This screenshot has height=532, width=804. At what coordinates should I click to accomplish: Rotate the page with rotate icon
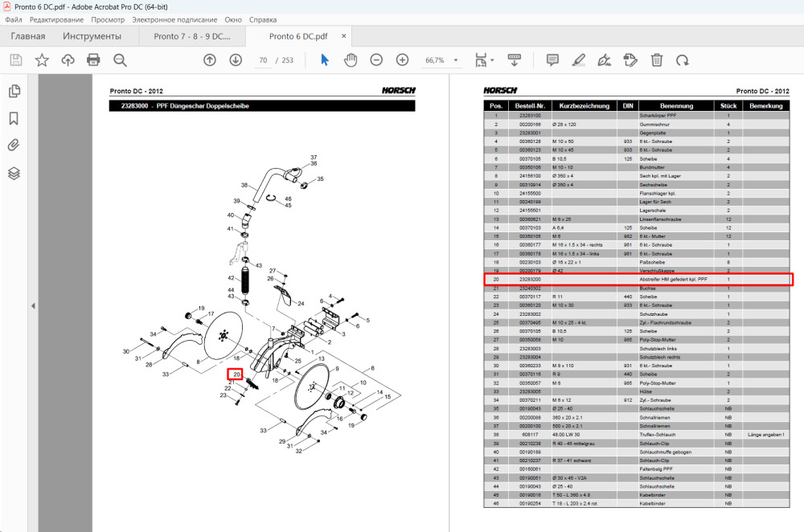coord(682,60)
